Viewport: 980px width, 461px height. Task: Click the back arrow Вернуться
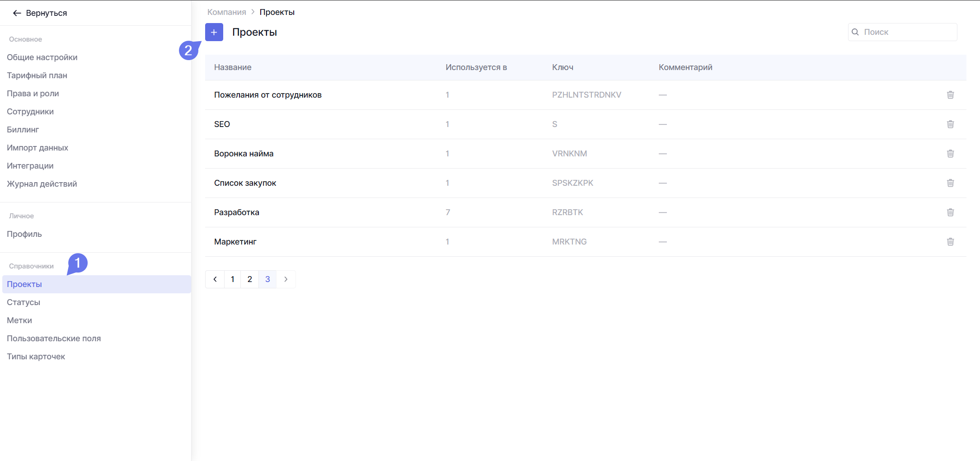point(40,13)
